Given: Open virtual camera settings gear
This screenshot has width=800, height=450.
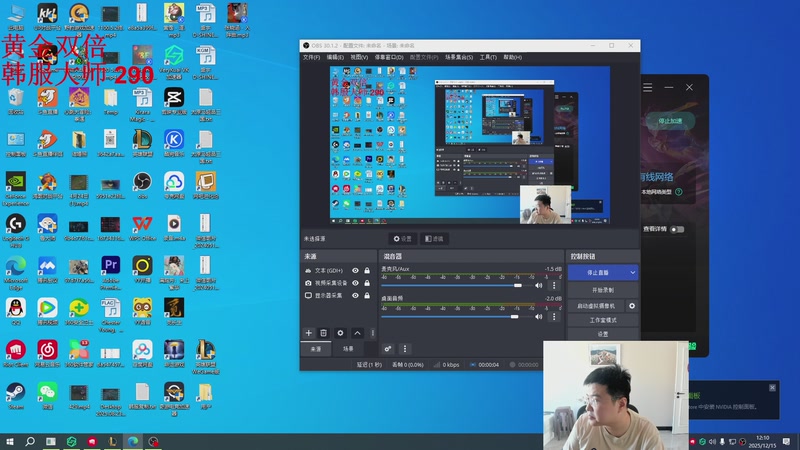Looking at the screenshot, I should pyautogui.click(x=632, y=306).
